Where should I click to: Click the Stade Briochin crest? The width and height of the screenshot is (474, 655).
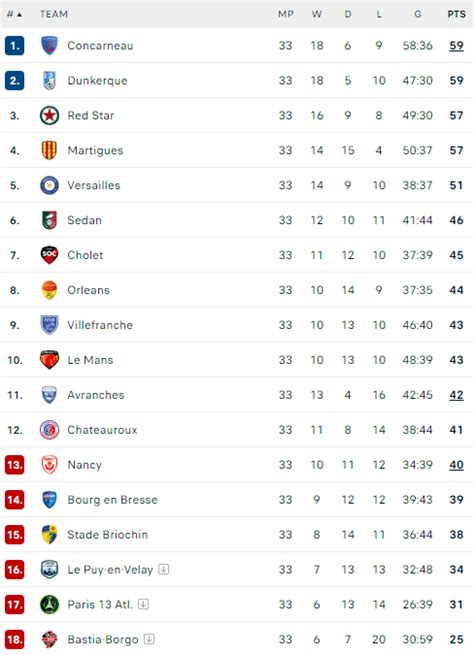[x=49, y=534]
